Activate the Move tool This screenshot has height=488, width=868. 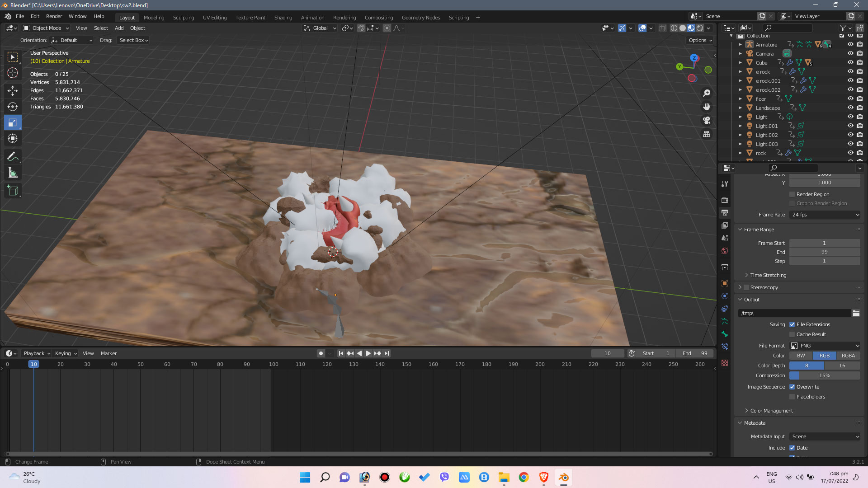click(13, 91)
